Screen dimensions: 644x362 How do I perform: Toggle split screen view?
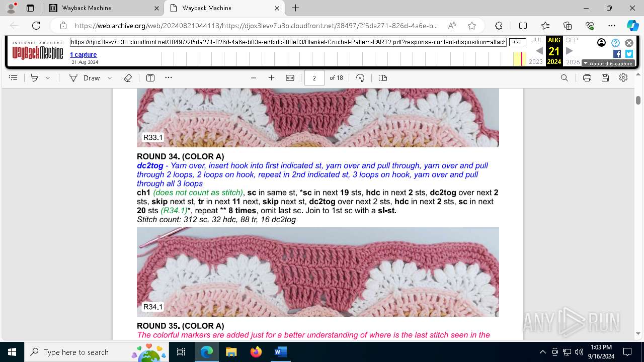523,26
